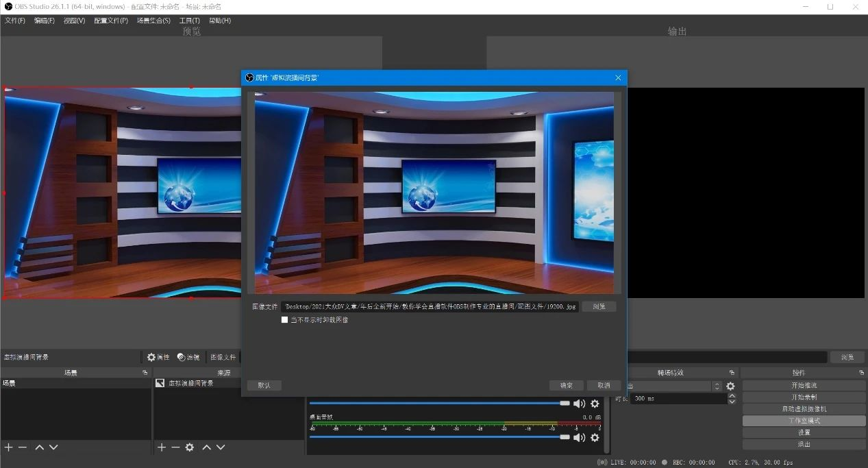Click 浏览 button in the properties dialog
868x468 pixels.
[599, 306]
